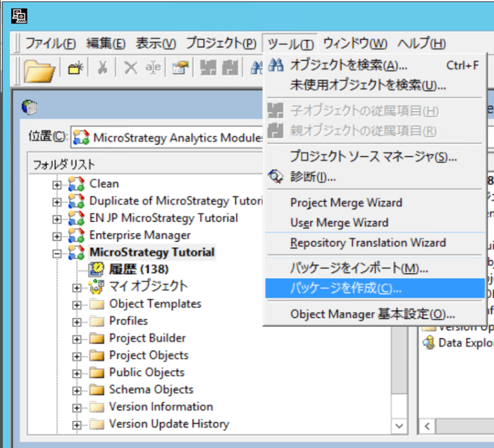Click the child dependencies puzzle toolbar icon

(209, 68)
